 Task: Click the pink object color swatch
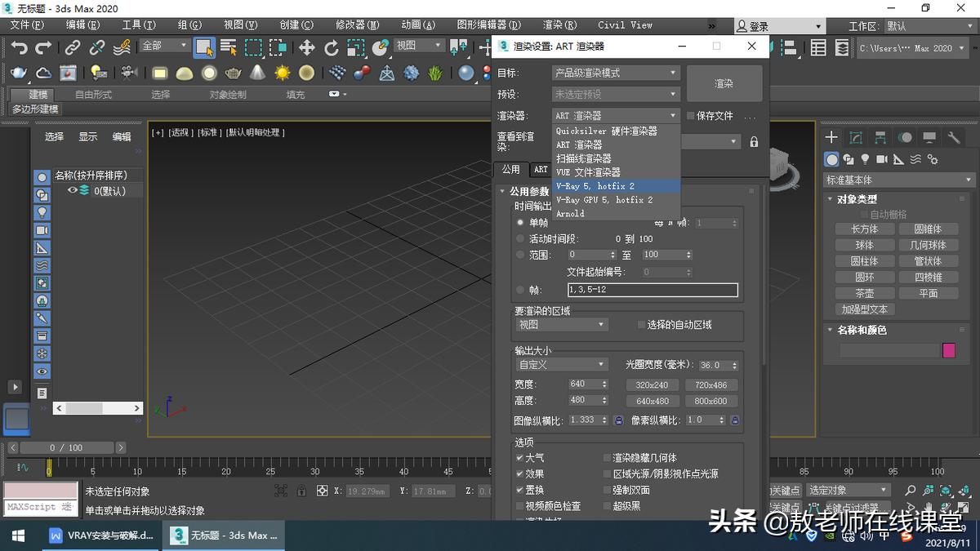point(948,349)
